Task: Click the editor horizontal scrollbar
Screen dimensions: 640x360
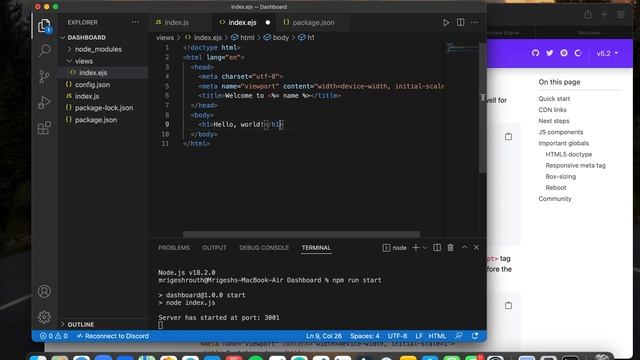Action: (301, 234)
